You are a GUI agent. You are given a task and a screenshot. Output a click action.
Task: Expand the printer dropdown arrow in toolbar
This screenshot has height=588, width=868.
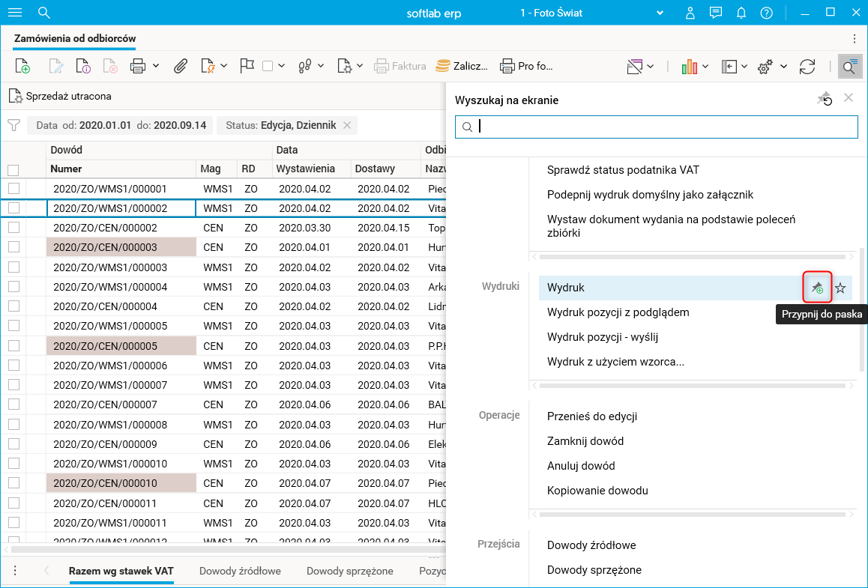click(156, 66)
